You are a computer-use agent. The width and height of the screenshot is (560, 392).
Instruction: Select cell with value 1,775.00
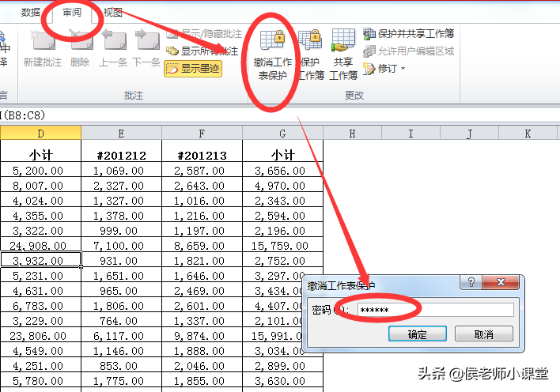pyautogui.click(x=122, y=381)
